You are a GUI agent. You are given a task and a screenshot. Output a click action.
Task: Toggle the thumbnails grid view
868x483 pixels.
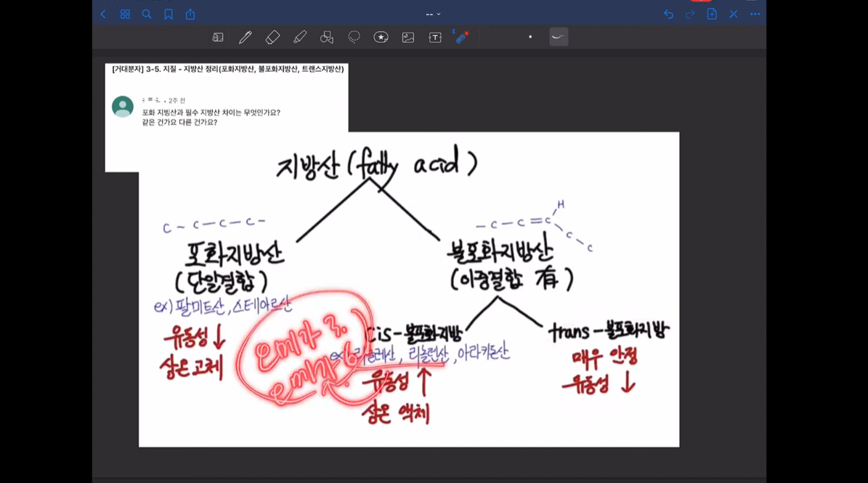click(x=124, y=14)
